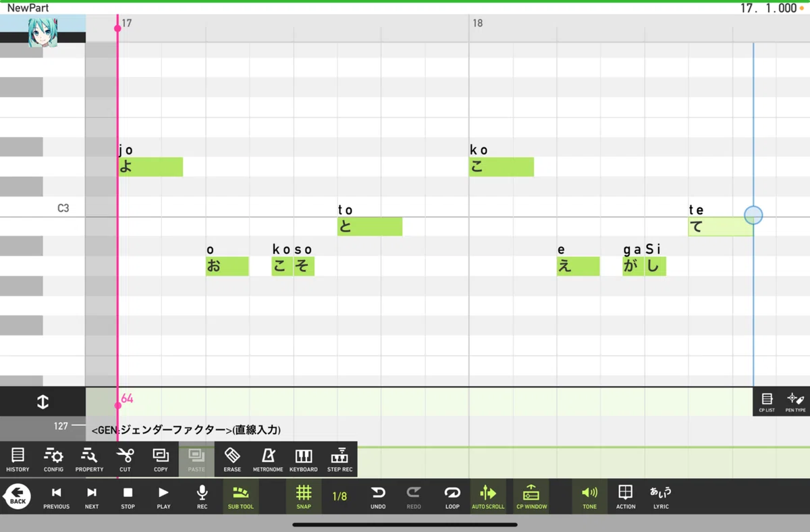Select the note そ (so)
This screenshot has height=532, width=810.
click(x=304, y=266)
